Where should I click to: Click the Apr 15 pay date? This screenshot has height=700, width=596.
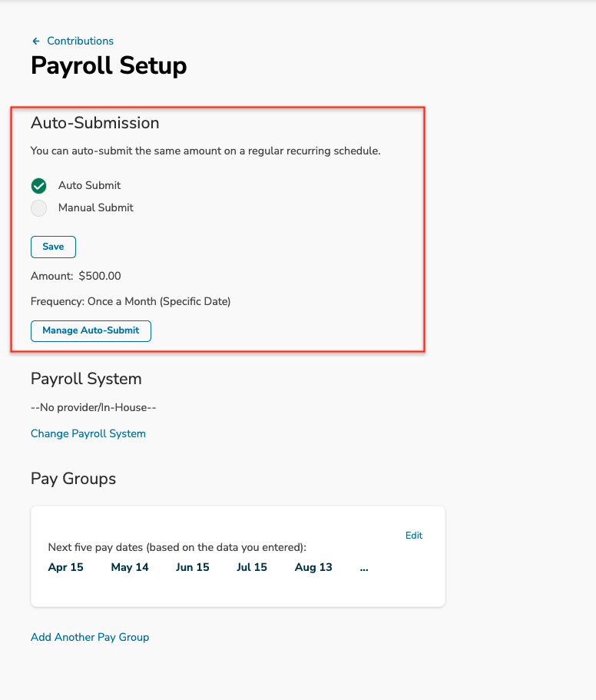click(x=65, y=567)
